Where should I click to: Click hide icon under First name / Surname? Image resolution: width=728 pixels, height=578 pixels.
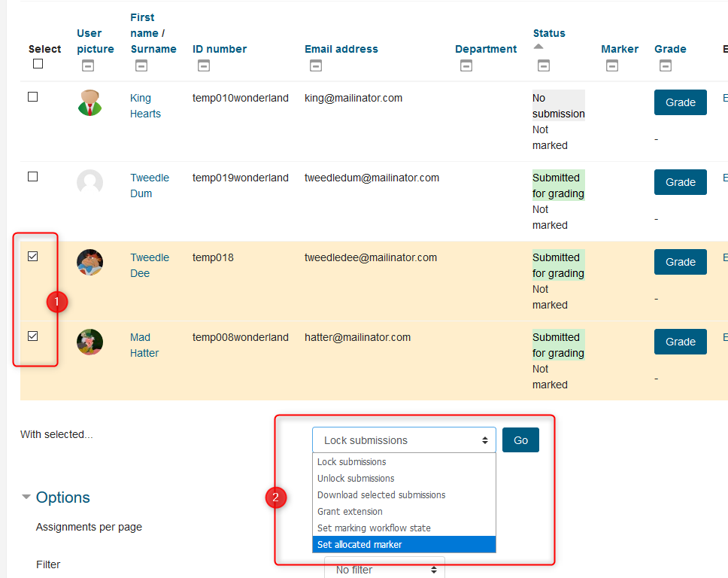click(x=141, y=66)
